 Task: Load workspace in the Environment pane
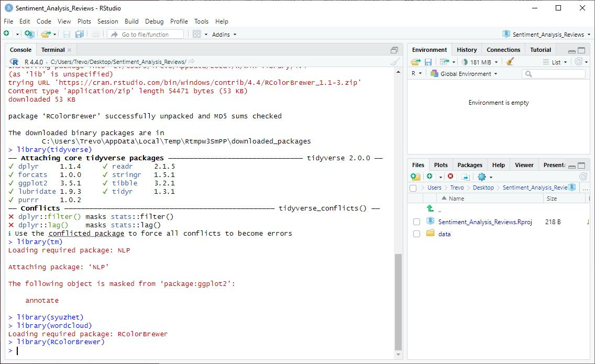(416, 62)
